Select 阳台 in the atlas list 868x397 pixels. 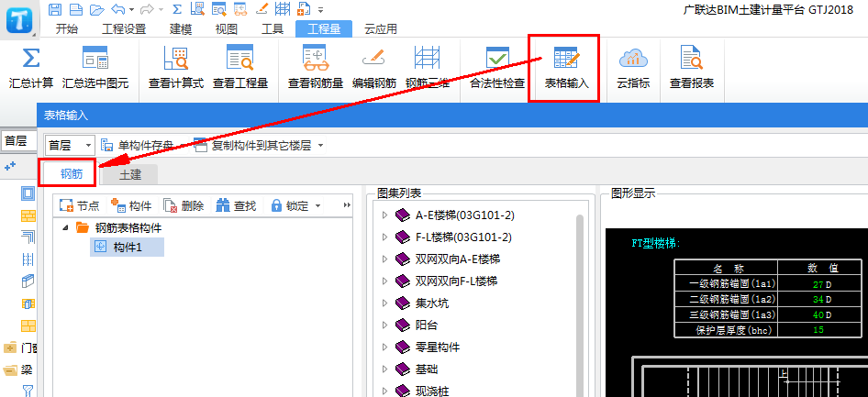click(x=427, y=325)
